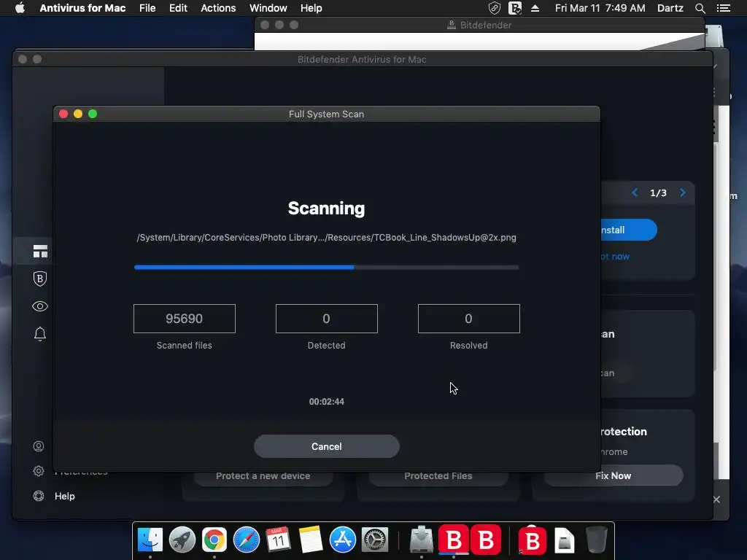Open the Apple menu
The image size is (747, 560).
(x=20, y=8)
